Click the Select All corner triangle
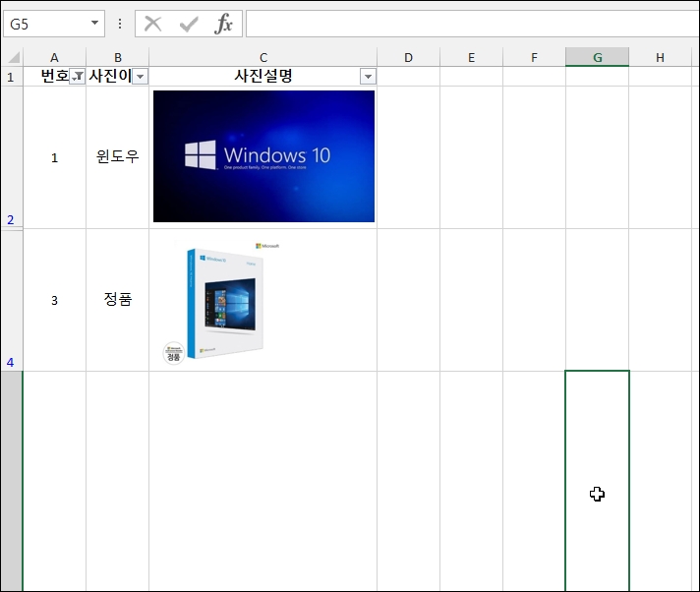700x592 pixels. pos(13,57)
